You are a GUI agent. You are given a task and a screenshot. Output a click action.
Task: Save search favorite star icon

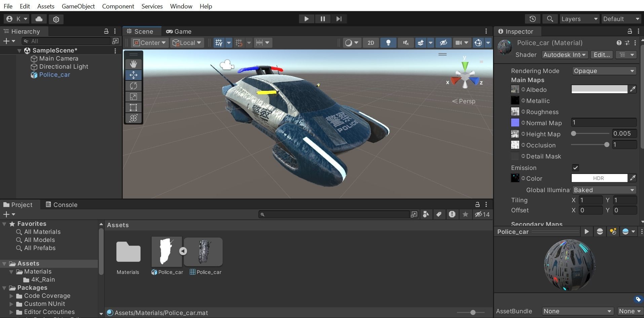tap(465, 214)
